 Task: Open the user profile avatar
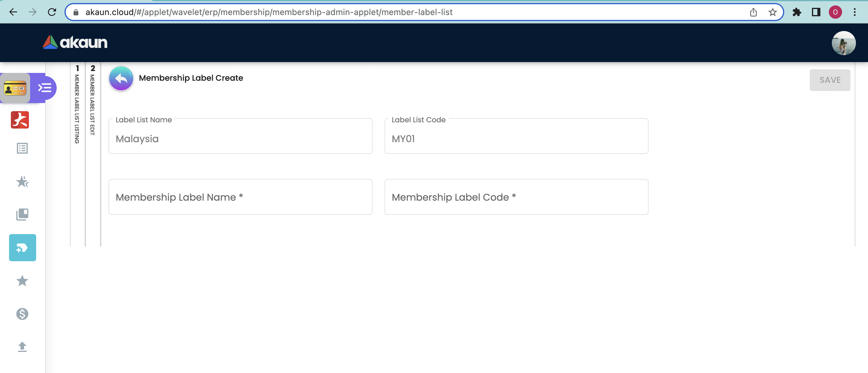tap(843, 43)
